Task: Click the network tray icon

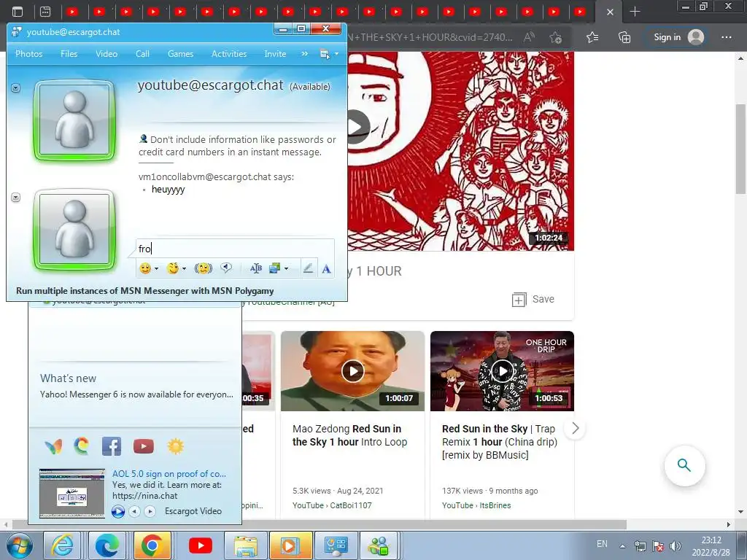Action: click(640, 546)
